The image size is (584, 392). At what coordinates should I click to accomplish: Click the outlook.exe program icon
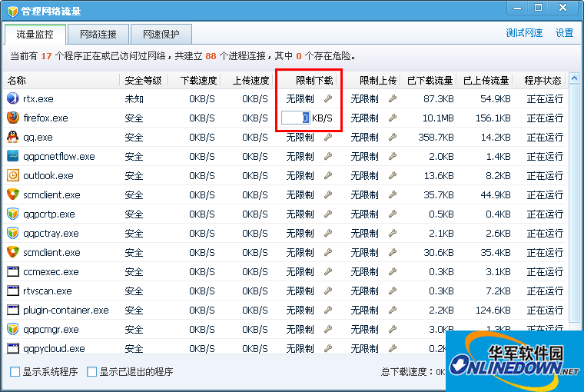[x=12, y=176]
